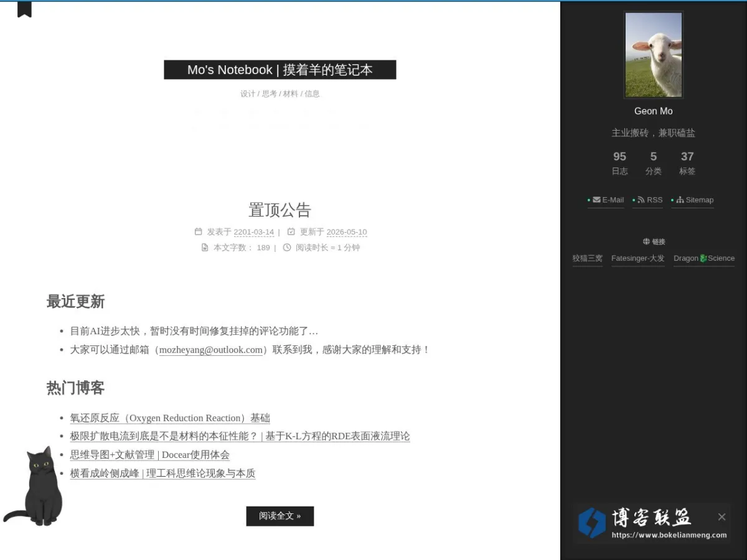747x560 pixels.
Task: Open the 横看成岭侧成峰 post link
Action: coord(162,474)
